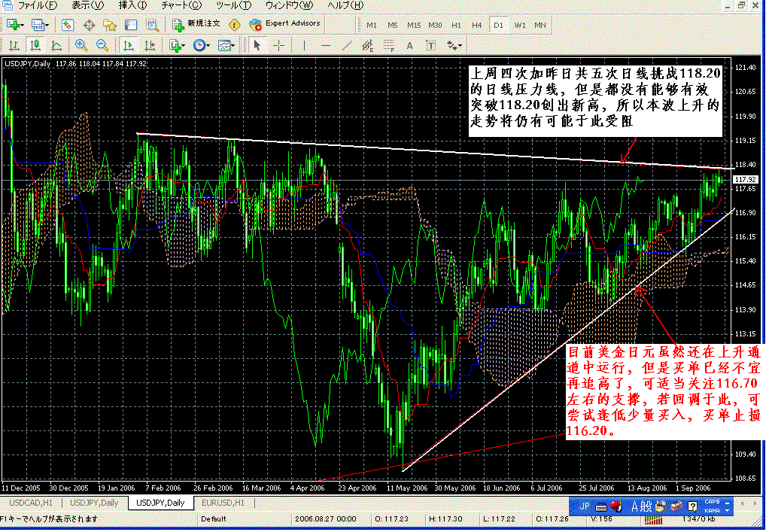Open the templates dropdown

coord(226,45)
